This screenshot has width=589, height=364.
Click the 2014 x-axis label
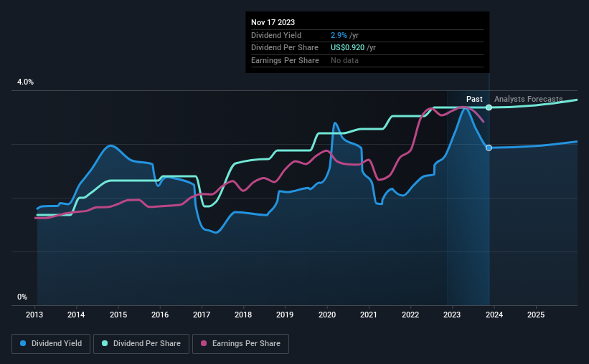[x=76, y=315]
